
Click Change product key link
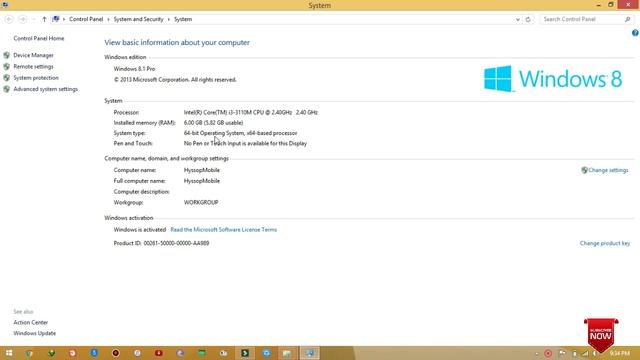pos(605,243)
